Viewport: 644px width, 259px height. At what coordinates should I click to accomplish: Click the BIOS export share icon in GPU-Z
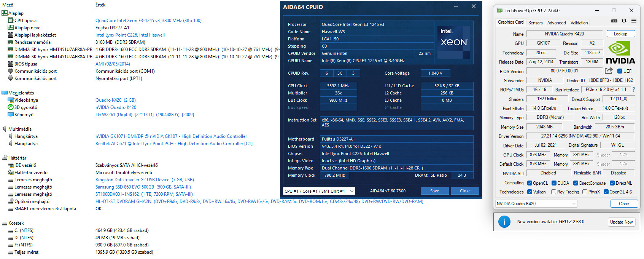(x=609, y=71)
